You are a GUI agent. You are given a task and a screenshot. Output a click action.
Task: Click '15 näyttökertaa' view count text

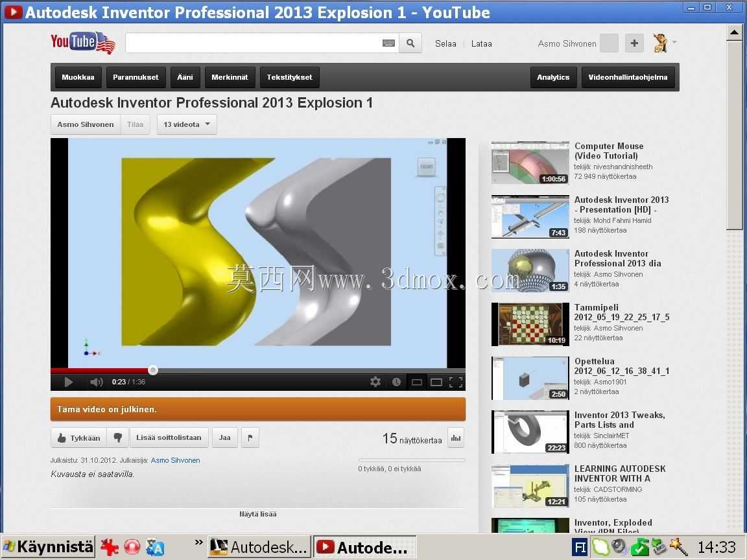tap(412, 439)
